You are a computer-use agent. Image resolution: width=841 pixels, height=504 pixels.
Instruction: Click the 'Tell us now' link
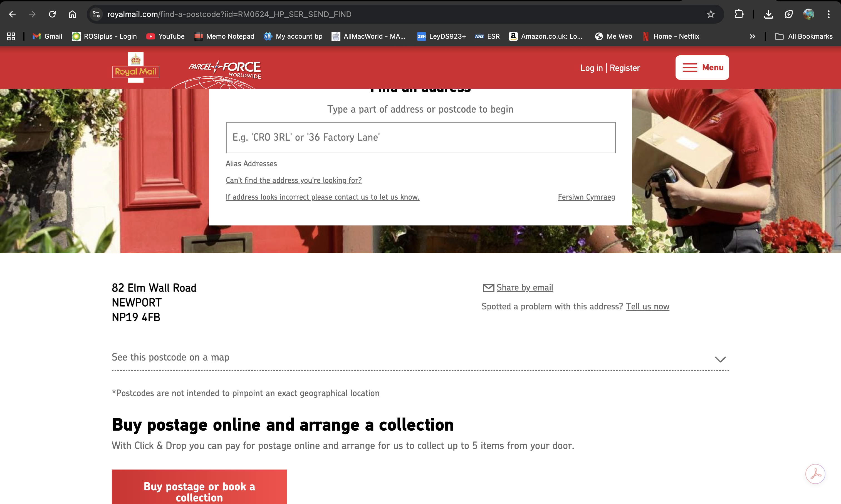click(x=647, y=306)
